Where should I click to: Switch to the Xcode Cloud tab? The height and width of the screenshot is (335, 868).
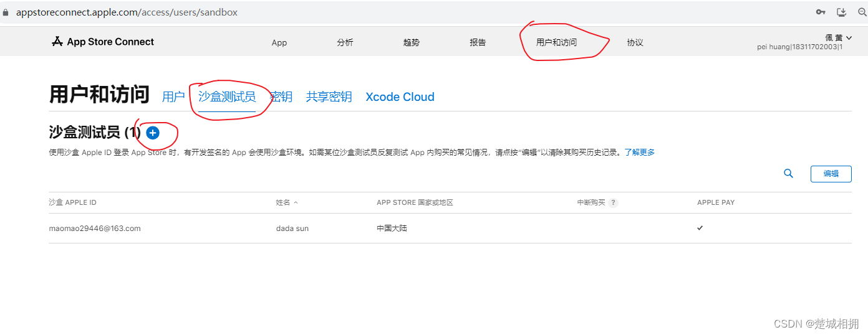click(x=400, y=97)
